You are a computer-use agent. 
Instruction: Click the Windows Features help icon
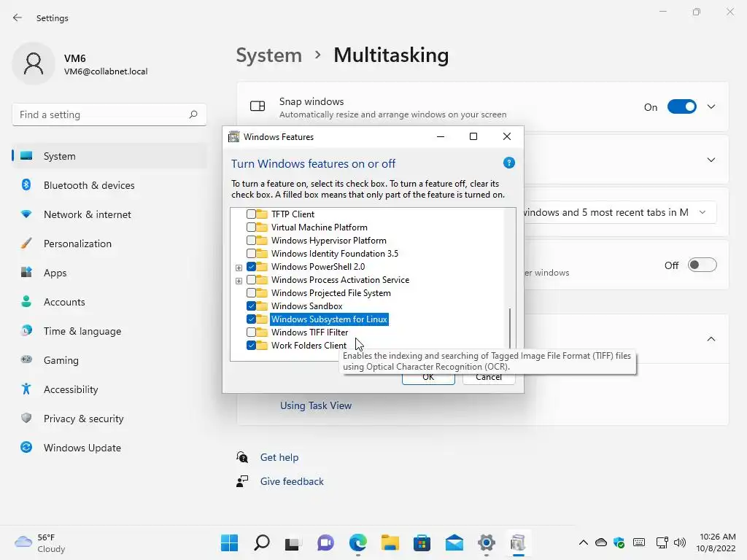[x=508, y=163]
